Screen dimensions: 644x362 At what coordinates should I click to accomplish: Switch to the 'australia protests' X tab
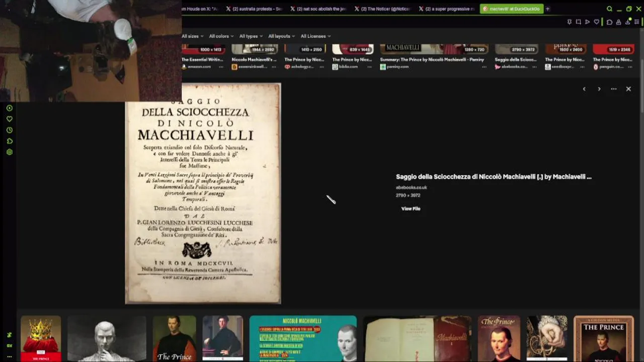tap(254, 9)
